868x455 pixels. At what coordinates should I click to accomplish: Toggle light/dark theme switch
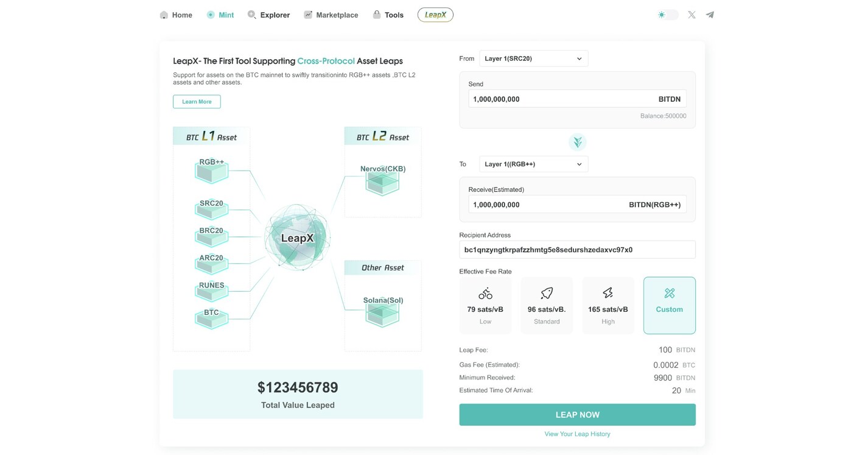pos(667,14)
